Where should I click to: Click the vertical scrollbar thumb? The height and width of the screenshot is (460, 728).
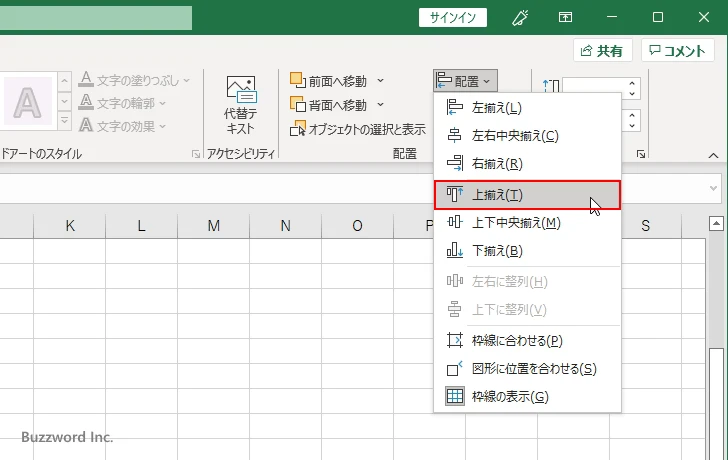716,404
